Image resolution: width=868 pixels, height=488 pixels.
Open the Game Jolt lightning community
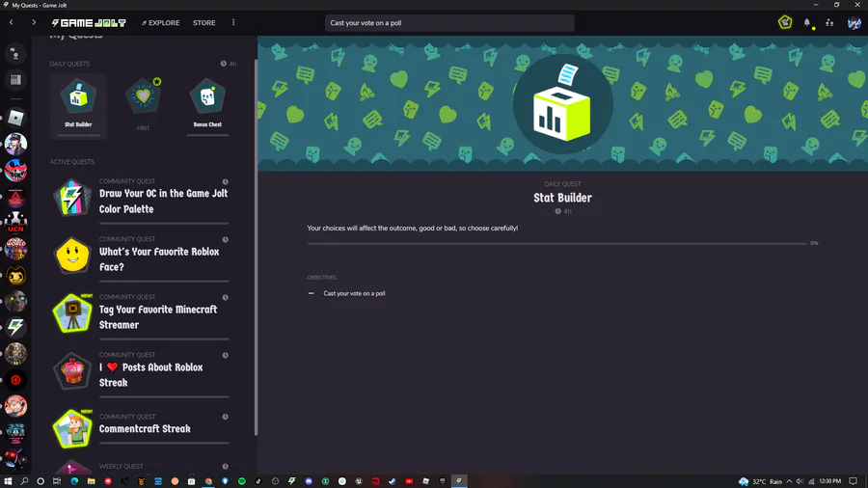tap(15, 328)
